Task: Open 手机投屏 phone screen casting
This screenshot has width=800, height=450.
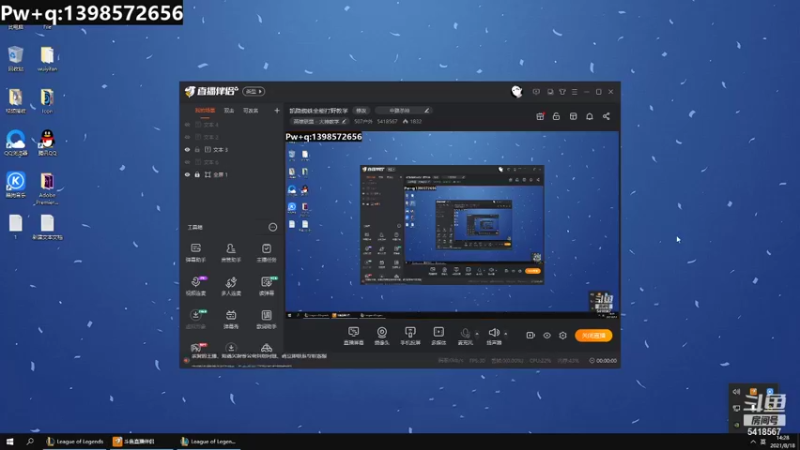Action: coord(410,336)
